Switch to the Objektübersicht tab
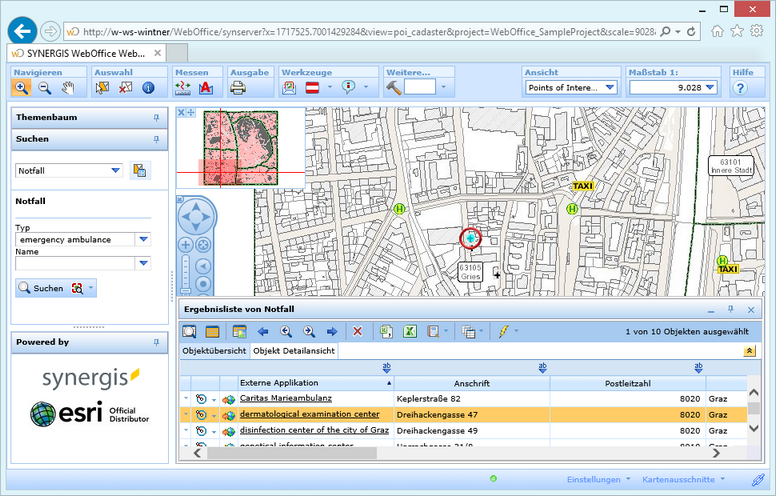The image size is (776, 496). click(x=214, y=352)
